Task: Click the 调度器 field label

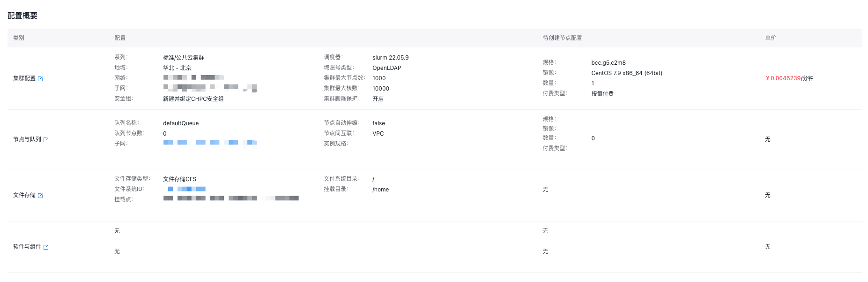Action: point(333,57)
